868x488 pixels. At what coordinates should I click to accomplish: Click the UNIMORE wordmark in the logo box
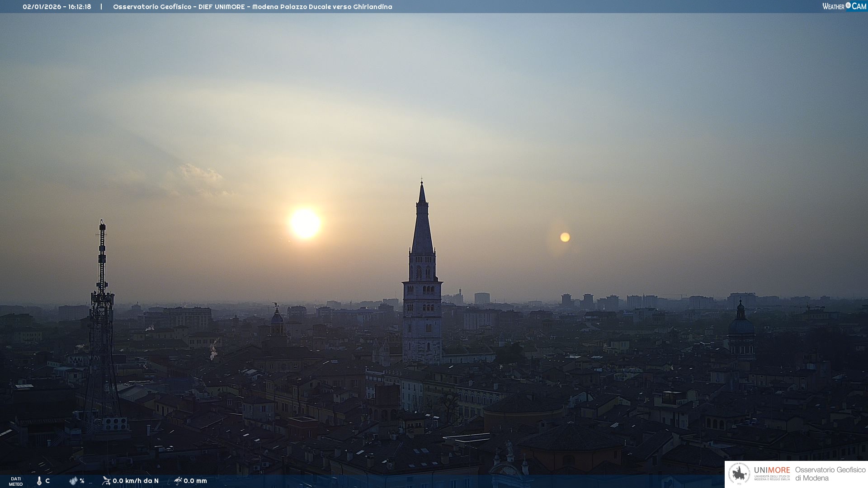772,470
